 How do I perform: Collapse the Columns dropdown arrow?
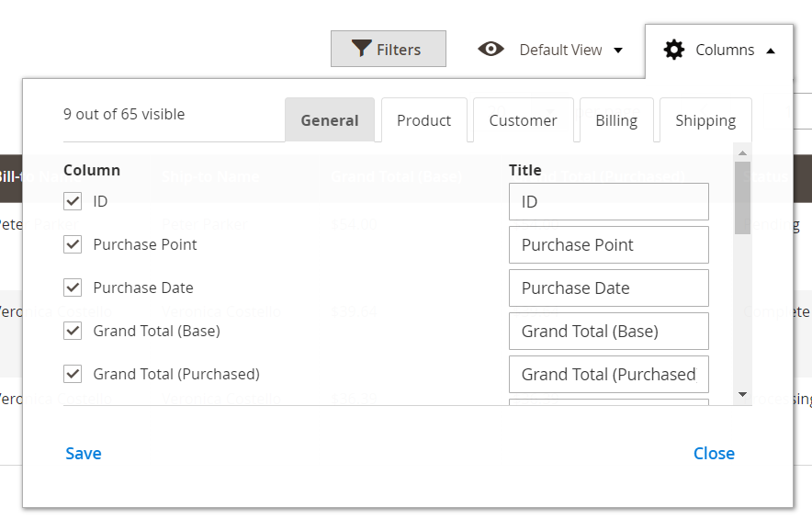point(771,51)
